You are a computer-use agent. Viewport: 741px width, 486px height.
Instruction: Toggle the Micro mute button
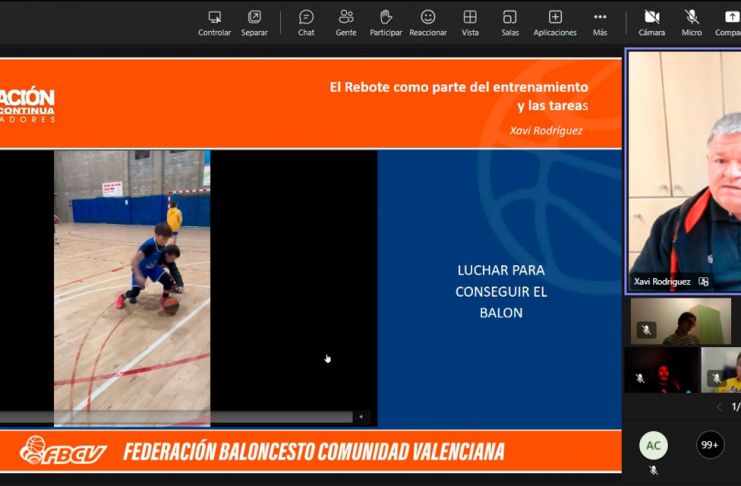[692, 23]
